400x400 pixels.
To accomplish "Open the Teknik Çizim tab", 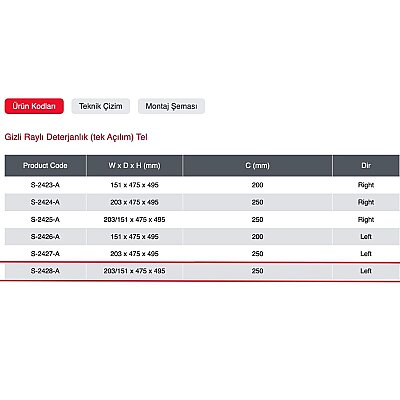I will click(x=101, y=106).
